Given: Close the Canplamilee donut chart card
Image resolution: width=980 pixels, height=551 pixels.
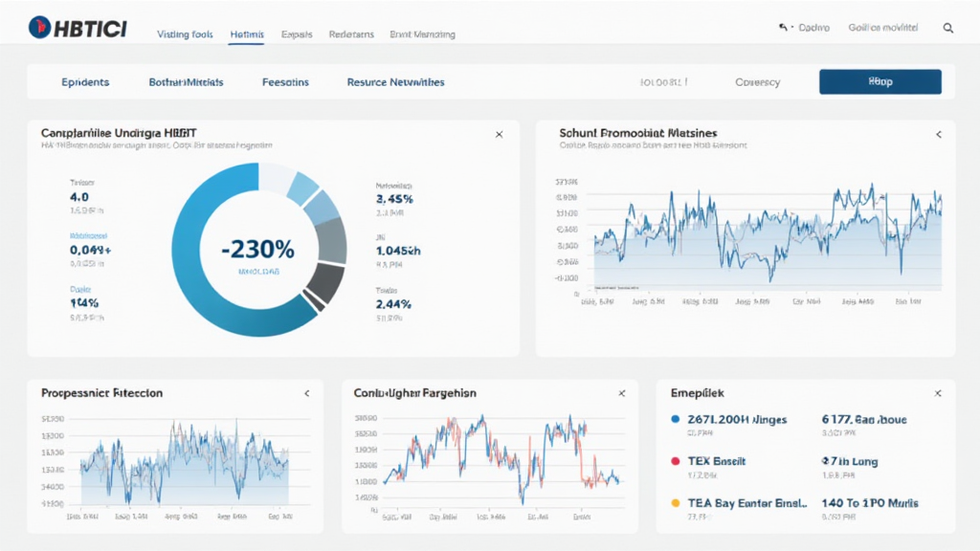Looking at the screenshot, I should coord(499,135).
